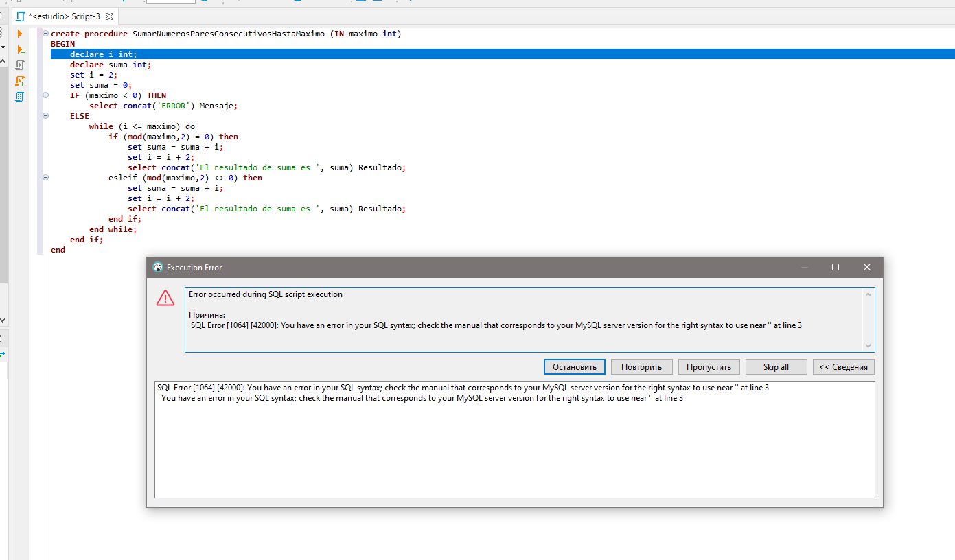The image size is (955, 560).
Task: Click the Повторить button
Action: tap(642, 367)
